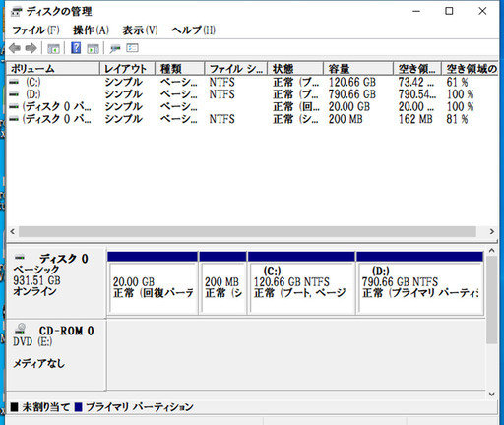504x425 pixels.
Task: Click the volume list horizontal scrollbar thumb
Action: point(247,231)
